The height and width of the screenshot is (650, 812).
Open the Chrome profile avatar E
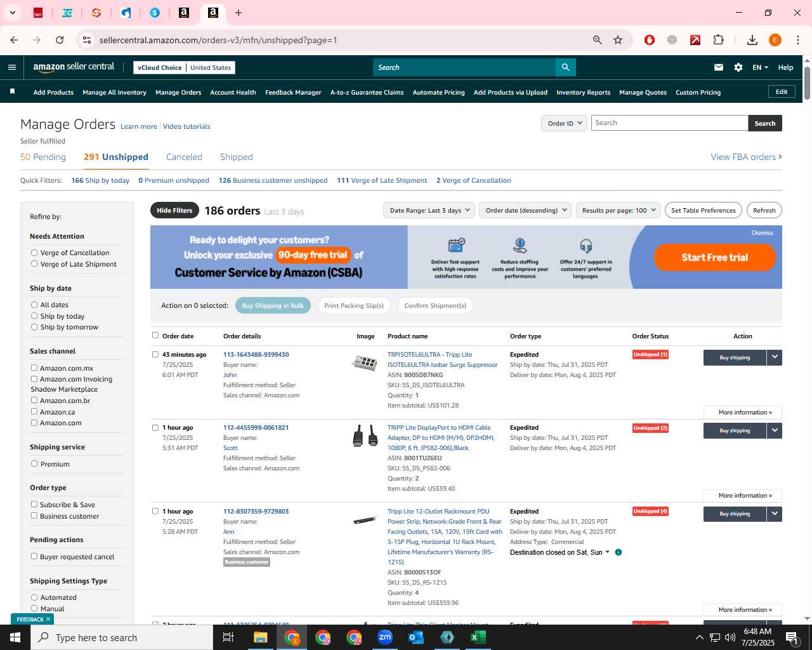[775, 40]
